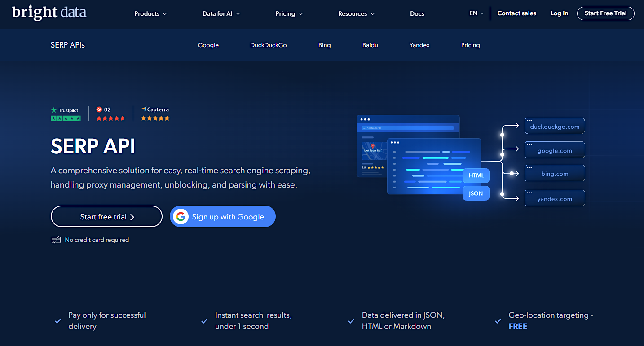Select the Bing sub-navigation link
The image size is (644, 346).
pyautogui.click(x=325, y=45)
